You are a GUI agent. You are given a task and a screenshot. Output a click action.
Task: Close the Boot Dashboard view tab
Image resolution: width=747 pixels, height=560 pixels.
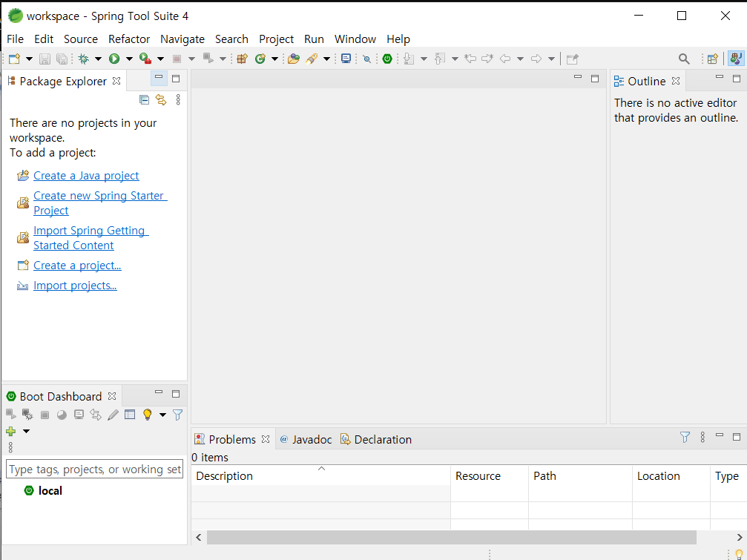(x=112, y=397)
